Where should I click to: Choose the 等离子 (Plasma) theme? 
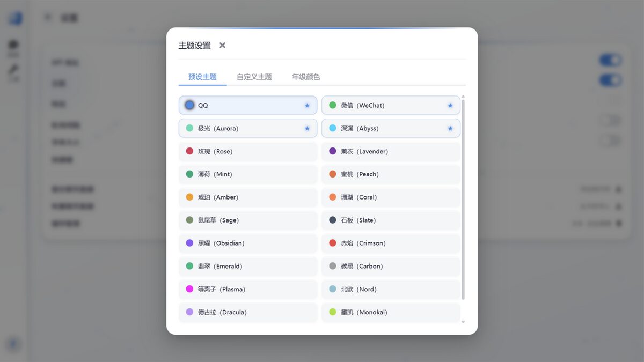(x=248, y=290)
